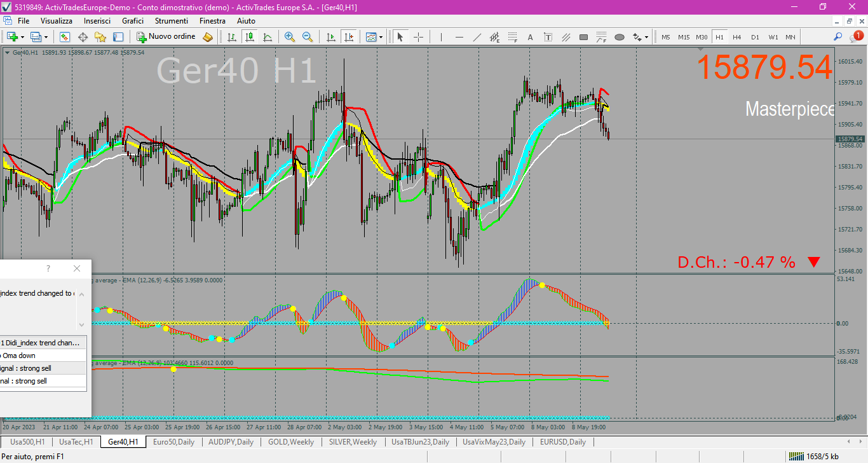Open the Grafici menu

[133, 21]
